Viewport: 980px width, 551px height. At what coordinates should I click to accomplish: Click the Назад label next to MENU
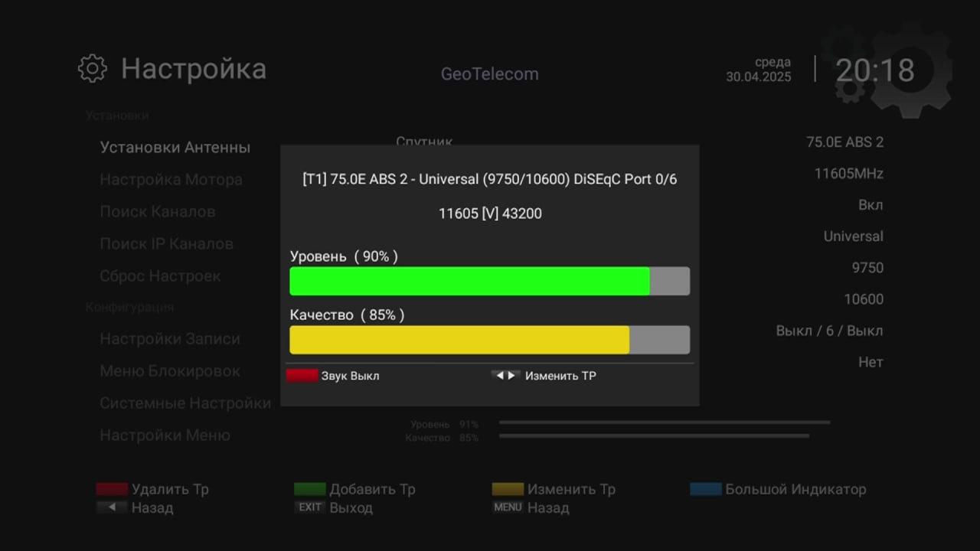[x=548, y=508]
